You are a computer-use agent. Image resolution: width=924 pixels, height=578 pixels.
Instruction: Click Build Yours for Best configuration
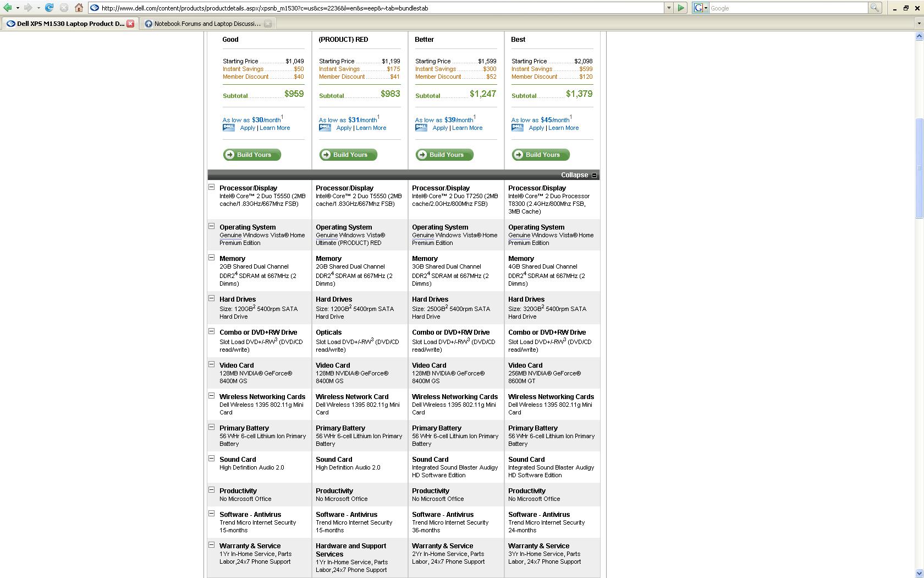[541, 155]
